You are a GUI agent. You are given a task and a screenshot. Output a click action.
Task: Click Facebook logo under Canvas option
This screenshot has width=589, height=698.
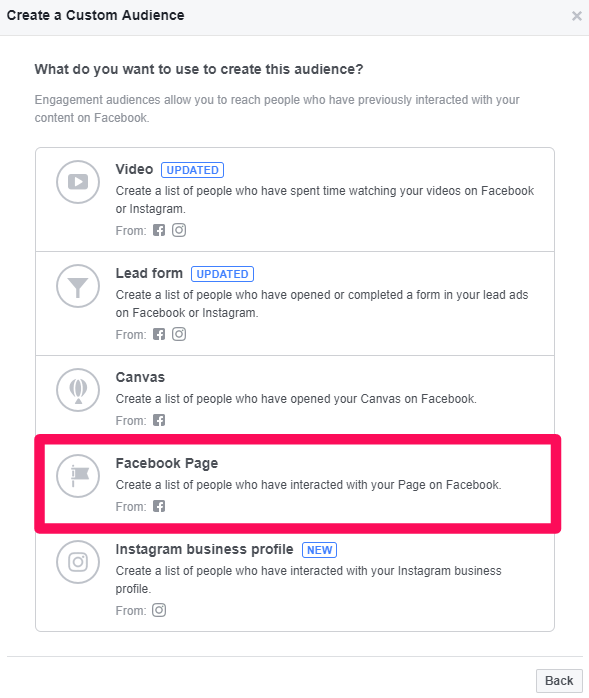159,420
